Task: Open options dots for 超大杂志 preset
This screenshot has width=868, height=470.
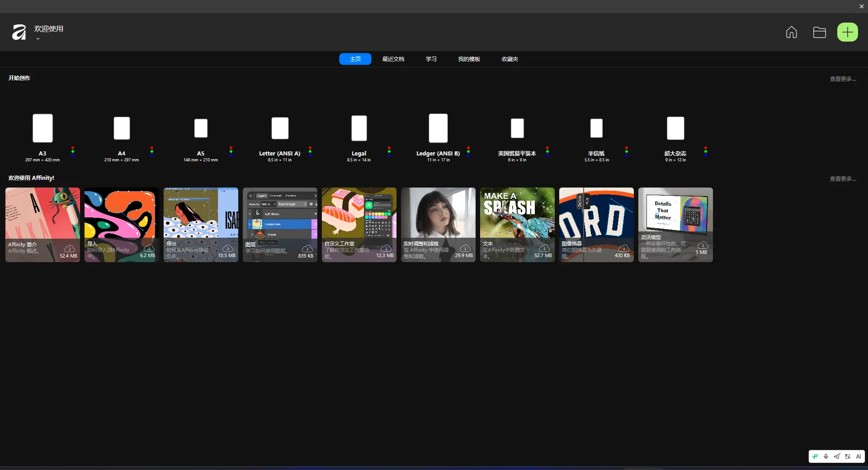Action: 706,151
